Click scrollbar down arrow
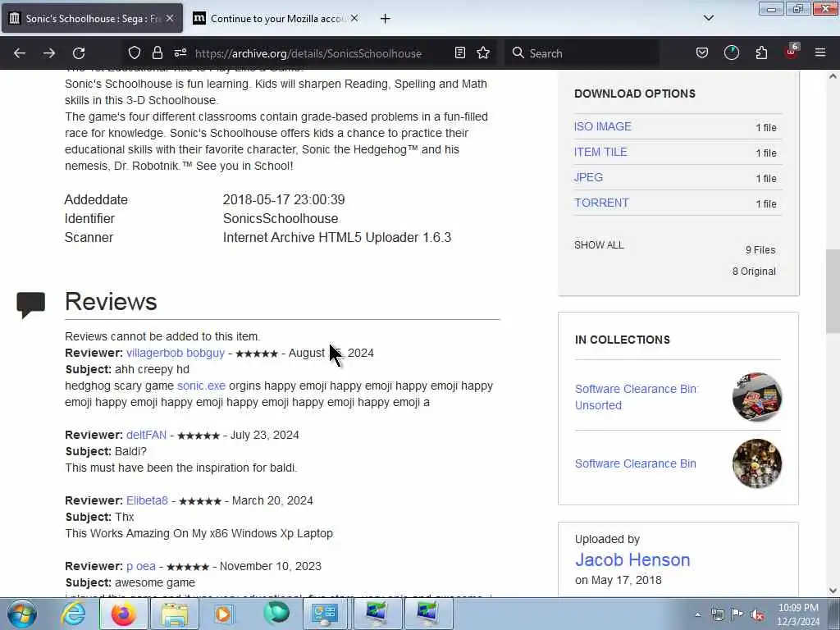This screenshot has height=630, width=840. click(x=833, y=591)
